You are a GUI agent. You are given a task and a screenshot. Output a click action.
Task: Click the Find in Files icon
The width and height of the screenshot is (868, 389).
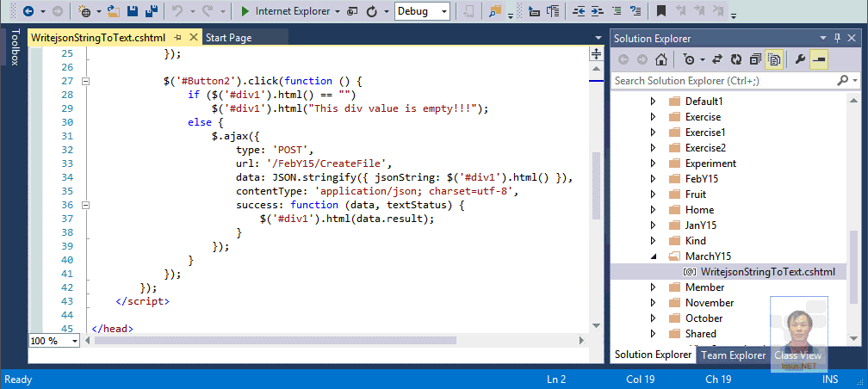tap(495, 11)
